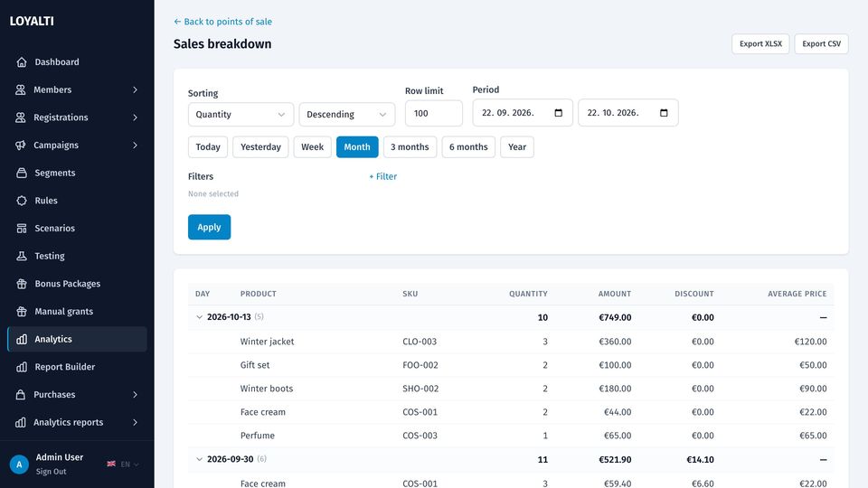Expand the Members submenu chevron

[135, 89]
